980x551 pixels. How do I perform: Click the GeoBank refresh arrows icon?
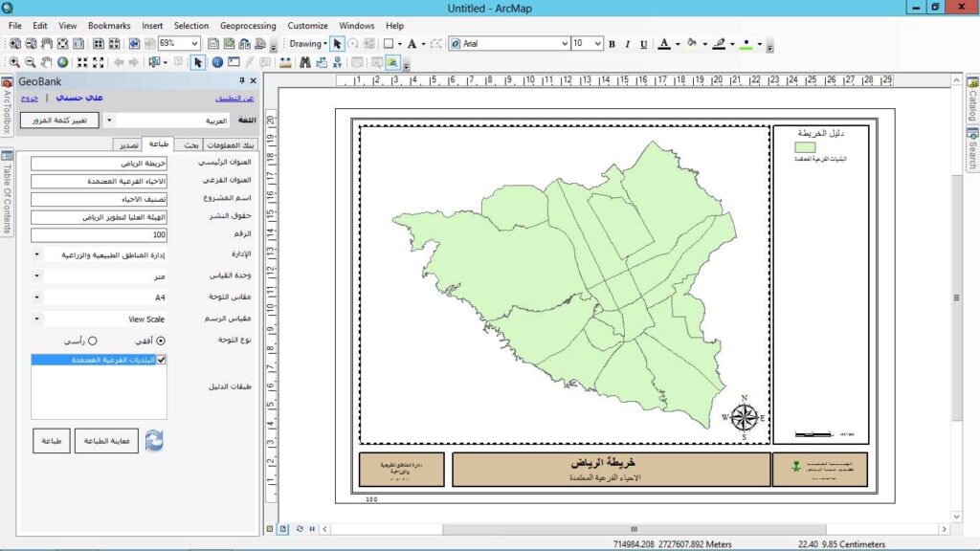click(x=154, y=440)
